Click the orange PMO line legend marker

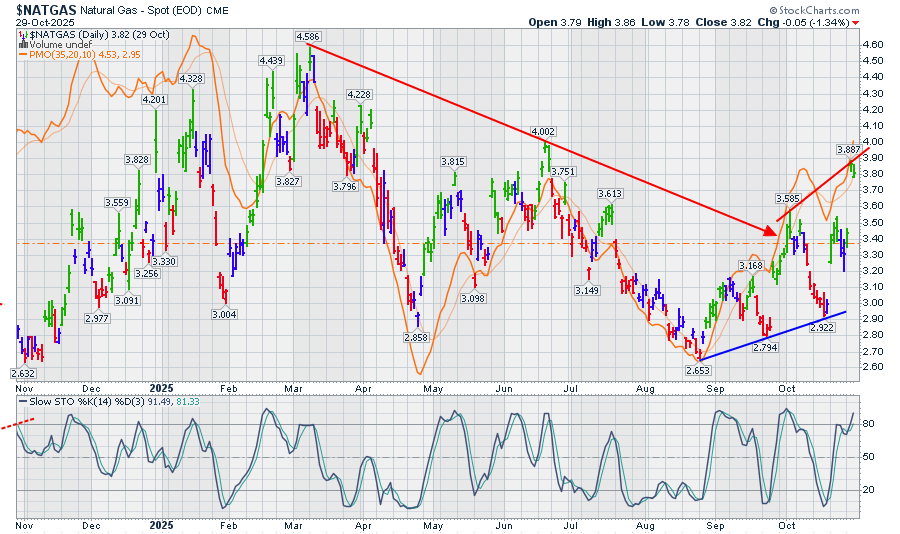coord(22,56)
